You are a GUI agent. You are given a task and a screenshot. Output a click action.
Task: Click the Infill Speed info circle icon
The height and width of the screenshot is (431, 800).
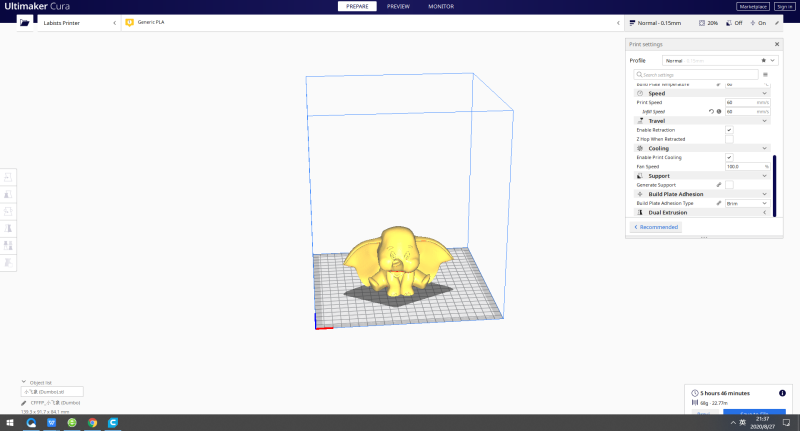click(719, 111)
